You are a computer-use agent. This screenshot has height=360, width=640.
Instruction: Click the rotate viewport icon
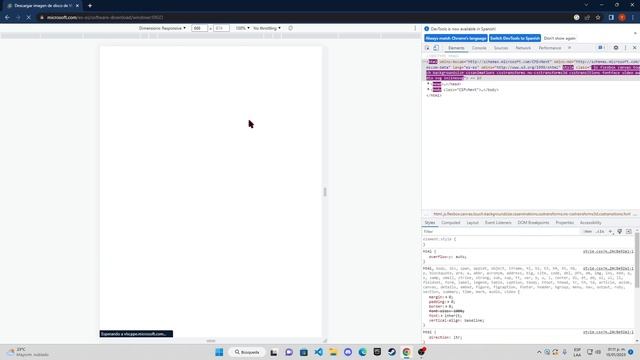tap(291, 28)
